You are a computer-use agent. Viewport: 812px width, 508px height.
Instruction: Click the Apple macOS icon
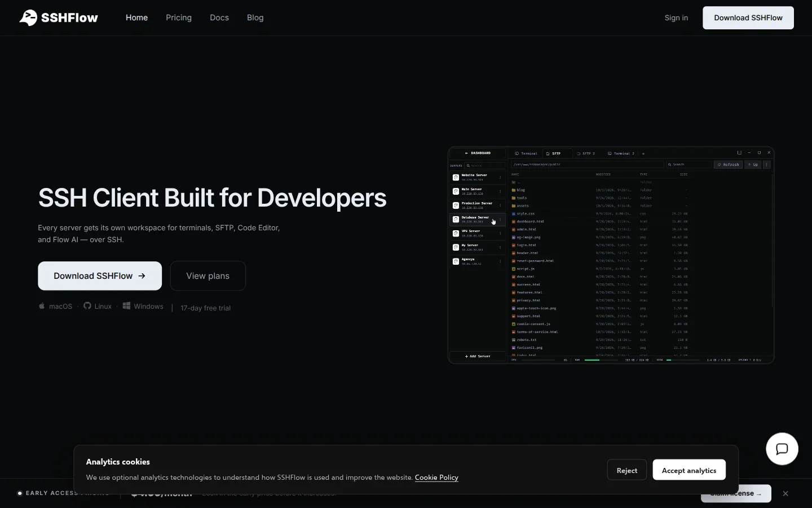[x=42, y=306]
